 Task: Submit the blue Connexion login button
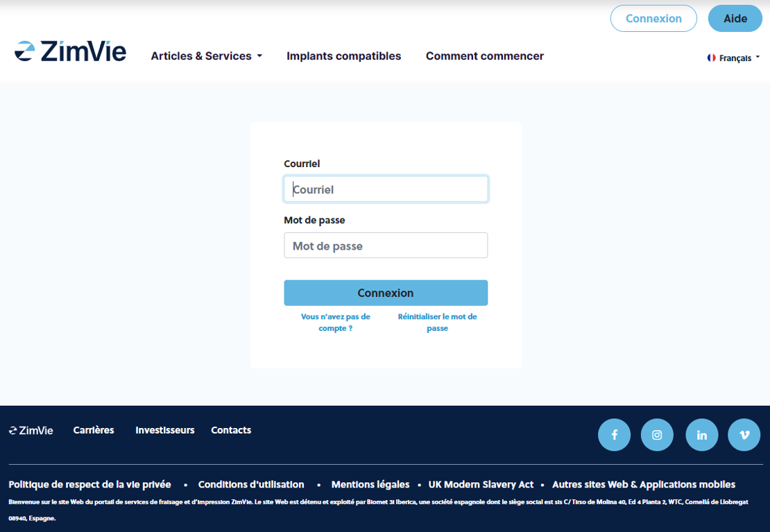386,293
